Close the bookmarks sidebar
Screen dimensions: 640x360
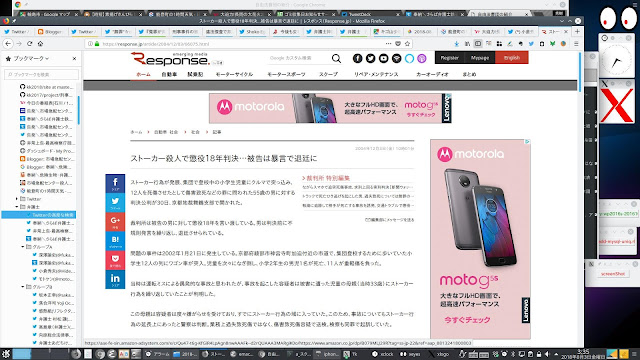coord(74,59)
